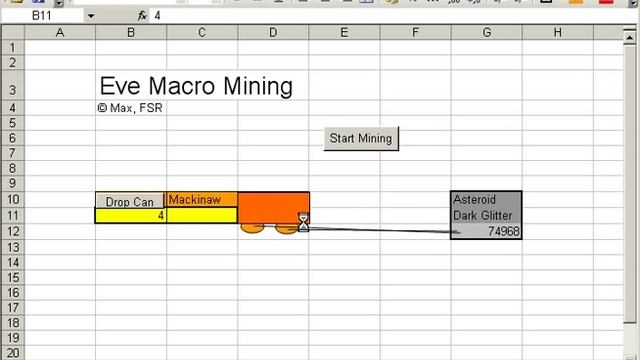
Task: Select row 3 header
Action: click(x=13, y=85)
